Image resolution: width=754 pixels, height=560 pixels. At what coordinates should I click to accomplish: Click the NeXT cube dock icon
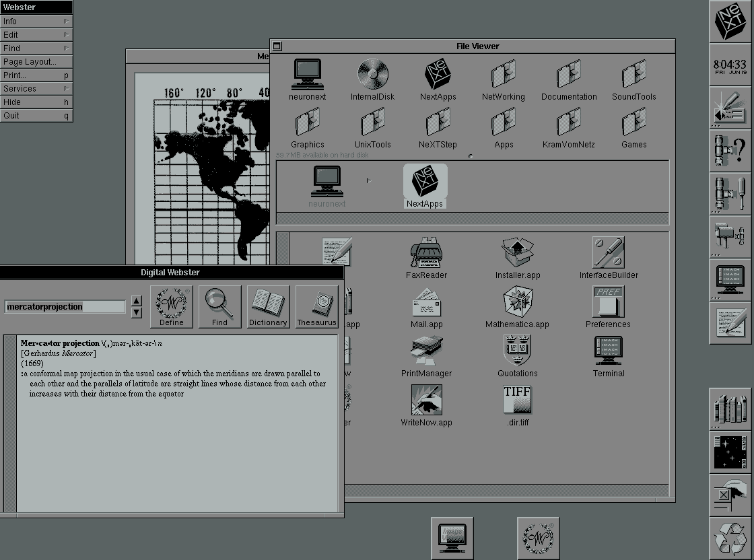pos(730,21)
